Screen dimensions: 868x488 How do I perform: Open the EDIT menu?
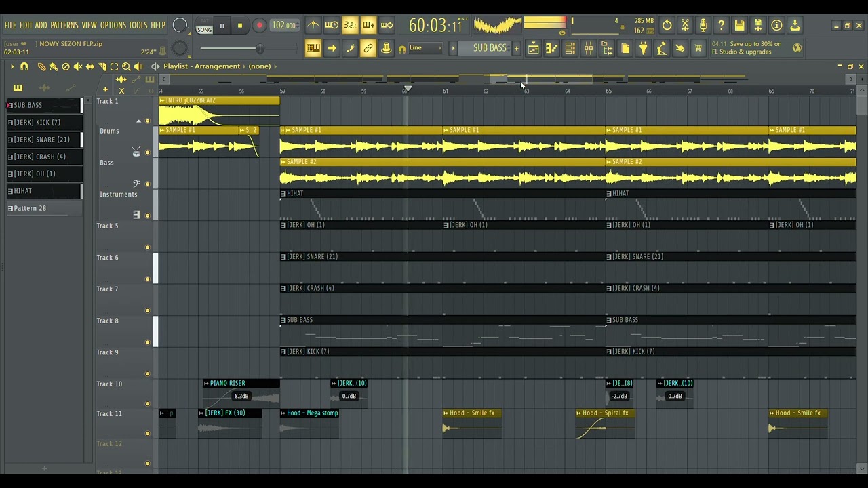(26, 26)
